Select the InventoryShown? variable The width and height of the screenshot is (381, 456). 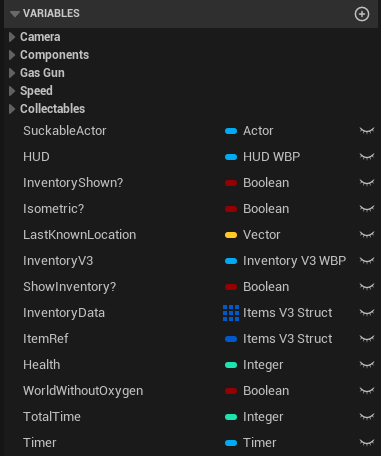(x=73, y=183)
